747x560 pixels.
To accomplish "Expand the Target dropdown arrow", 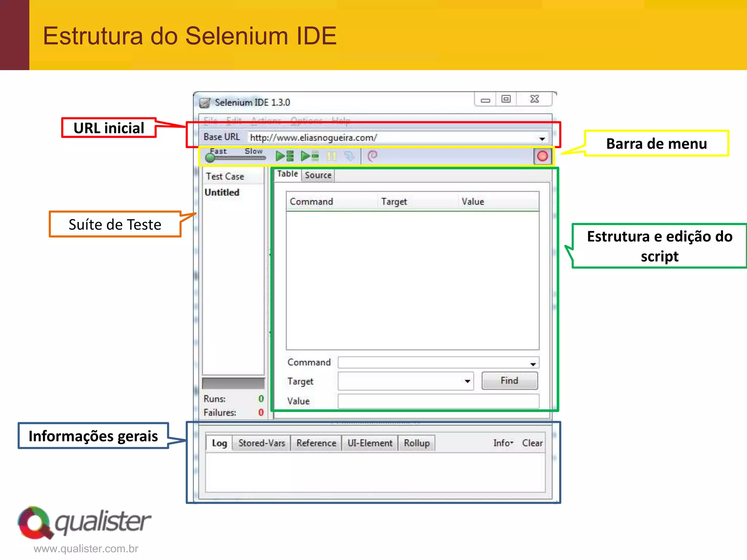I will point(467,381).
